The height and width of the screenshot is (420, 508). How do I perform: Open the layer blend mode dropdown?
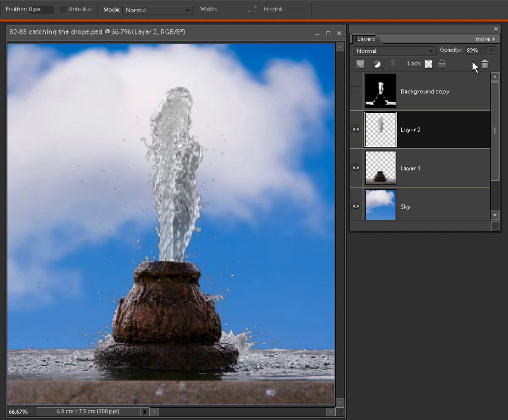tap(395, 51)
